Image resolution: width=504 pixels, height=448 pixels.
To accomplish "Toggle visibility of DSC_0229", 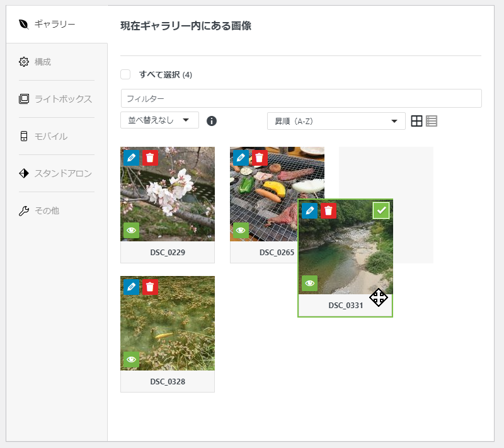I will (132, 230).
